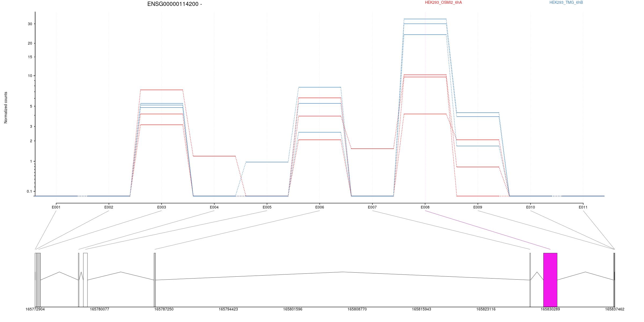Click exon label E002
This screenshot has height=322, width=644.
109,207
